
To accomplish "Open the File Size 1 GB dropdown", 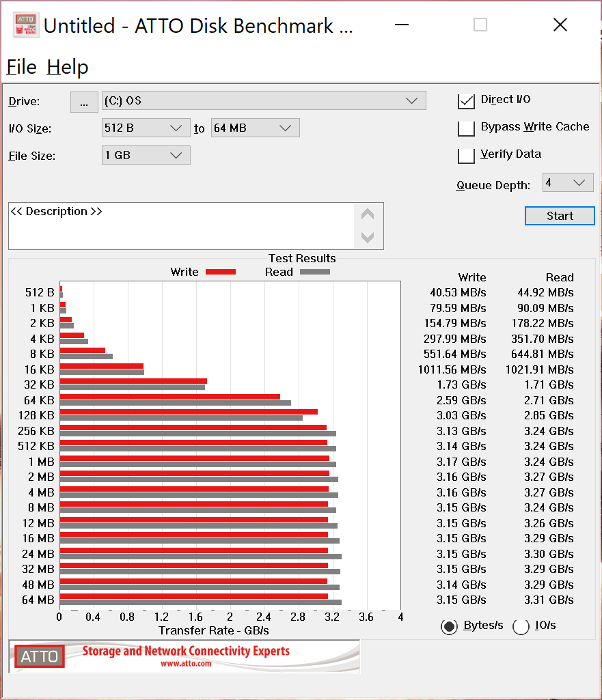I will click(x=146, y=155).
